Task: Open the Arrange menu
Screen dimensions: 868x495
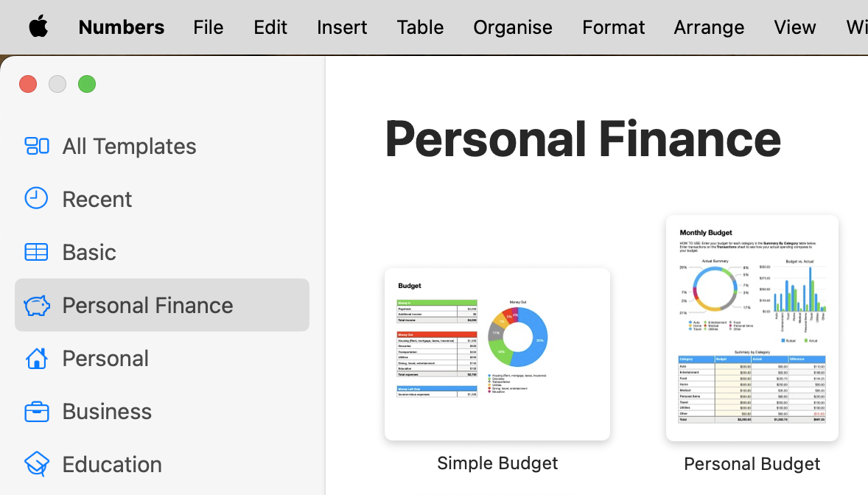Action: [708, 27]
